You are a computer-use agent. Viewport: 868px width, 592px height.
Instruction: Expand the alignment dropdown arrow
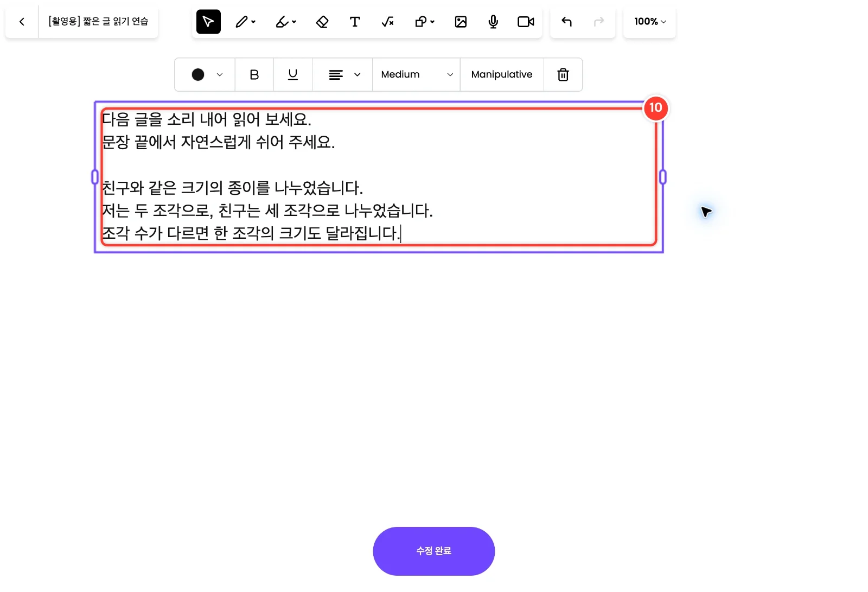pos(357,75)
